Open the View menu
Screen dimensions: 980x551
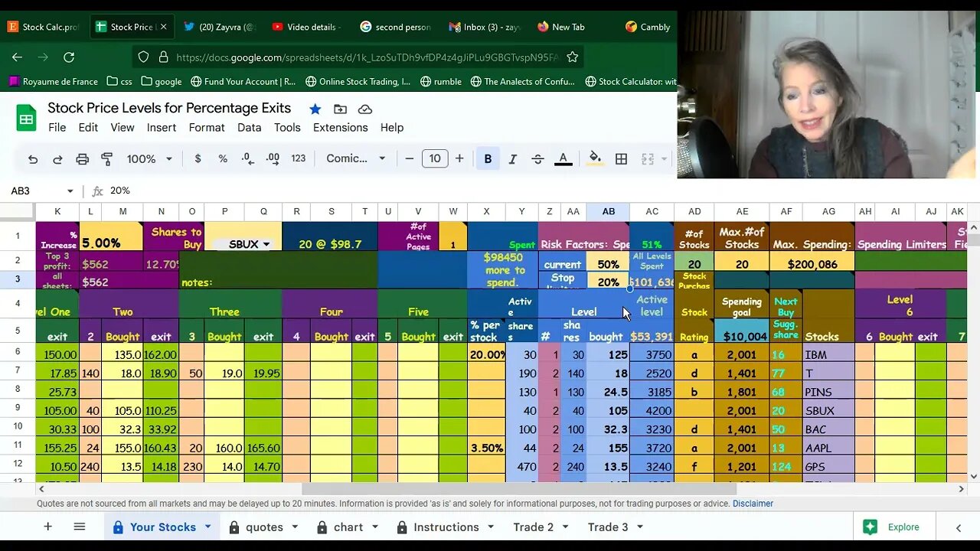coord(122,128)
